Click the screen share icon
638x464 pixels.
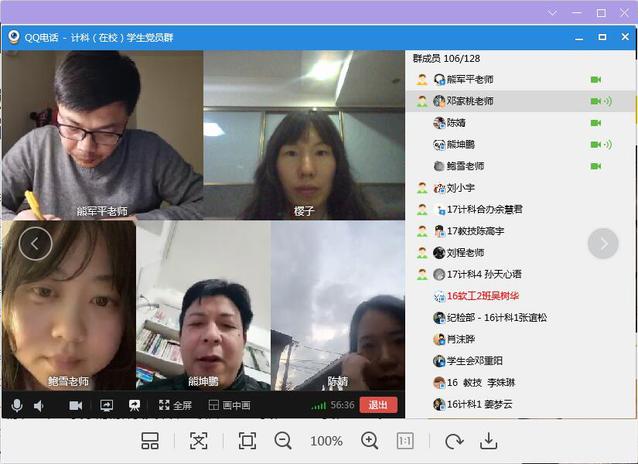(106, 405)
